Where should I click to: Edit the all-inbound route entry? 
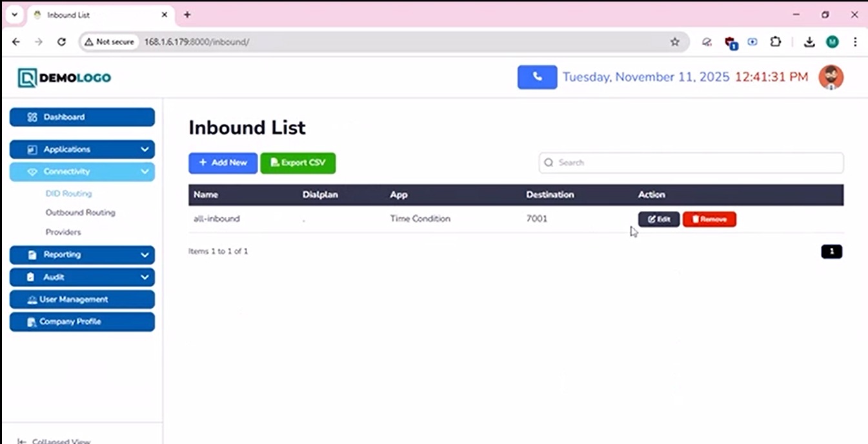[658, 219]
